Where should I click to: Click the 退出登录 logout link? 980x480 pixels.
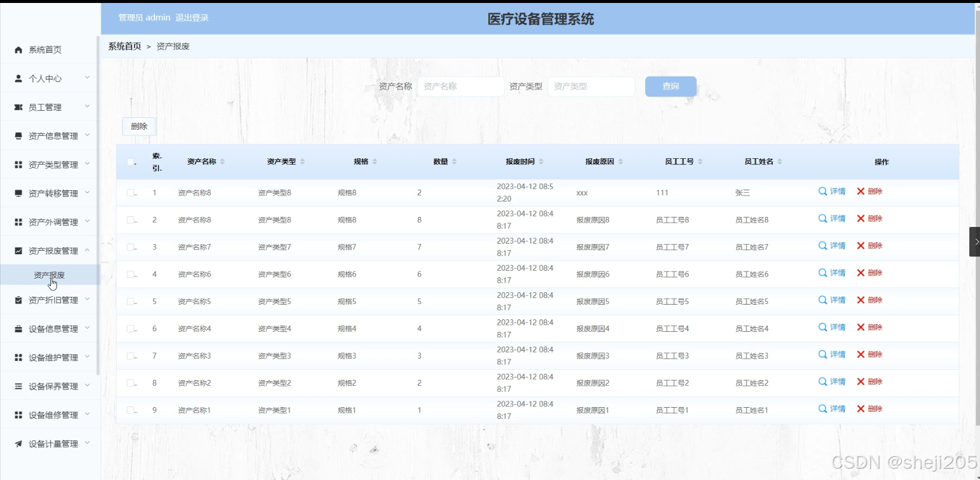click(x=192, y=18)
